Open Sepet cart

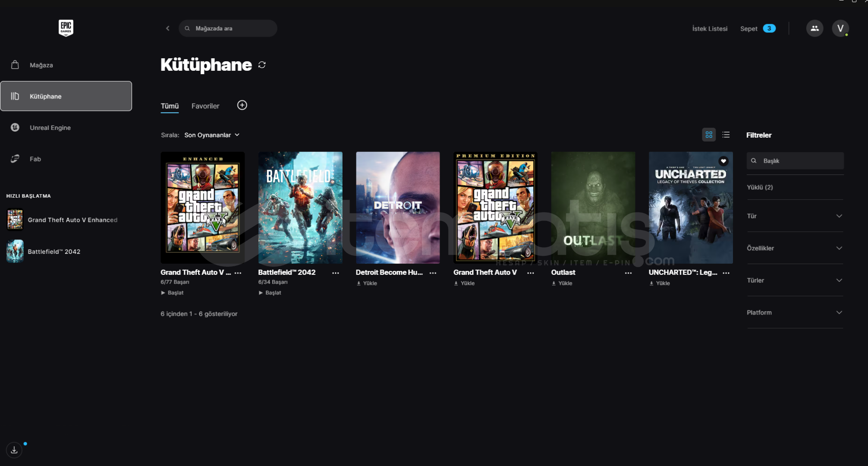point(758,28)
